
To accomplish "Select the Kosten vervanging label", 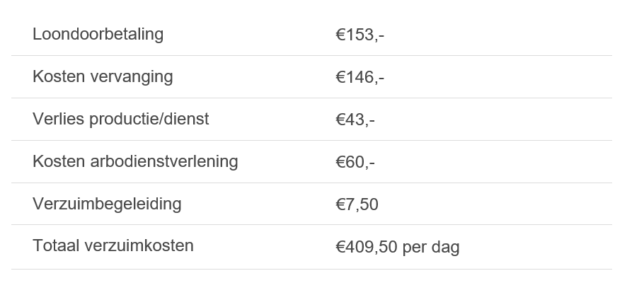I will (x=103, y=76).
